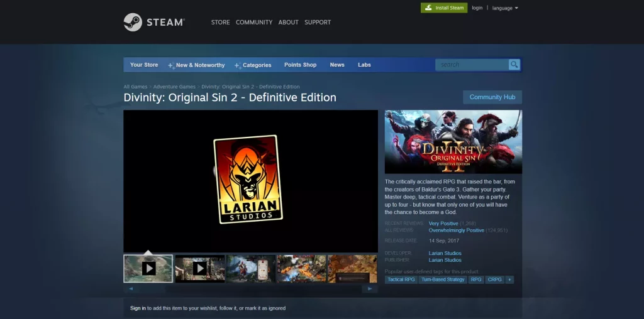Open the Very Positive recent reviews link

[x=443, y=224]
